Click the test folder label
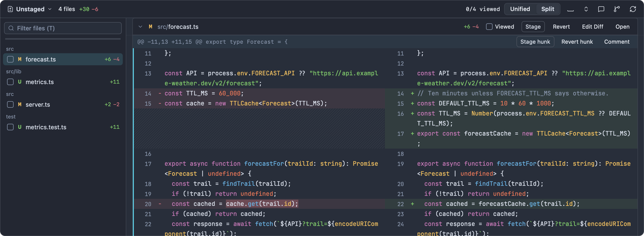The width and height of the screenshot is (644, 236). (11, 117)
